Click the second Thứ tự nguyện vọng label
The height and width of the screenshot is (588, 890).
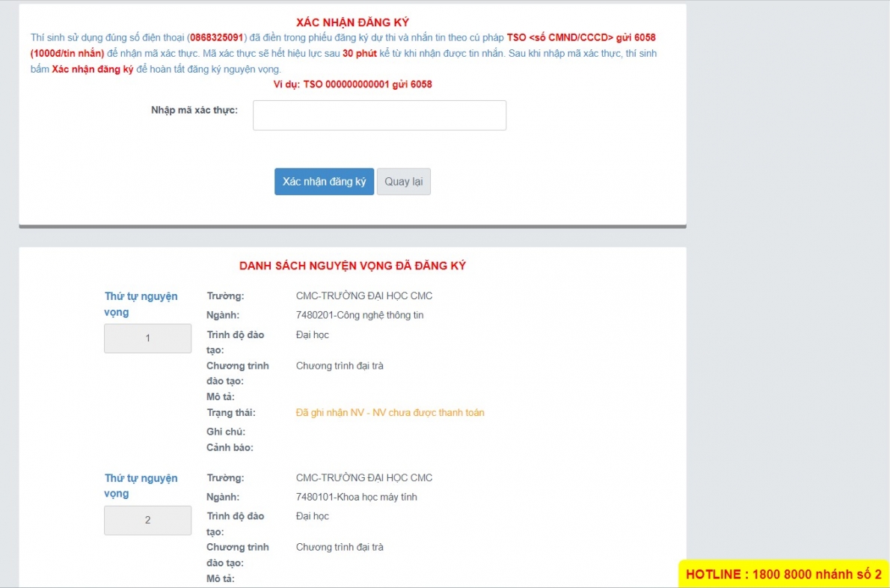(x=141, y=486)
